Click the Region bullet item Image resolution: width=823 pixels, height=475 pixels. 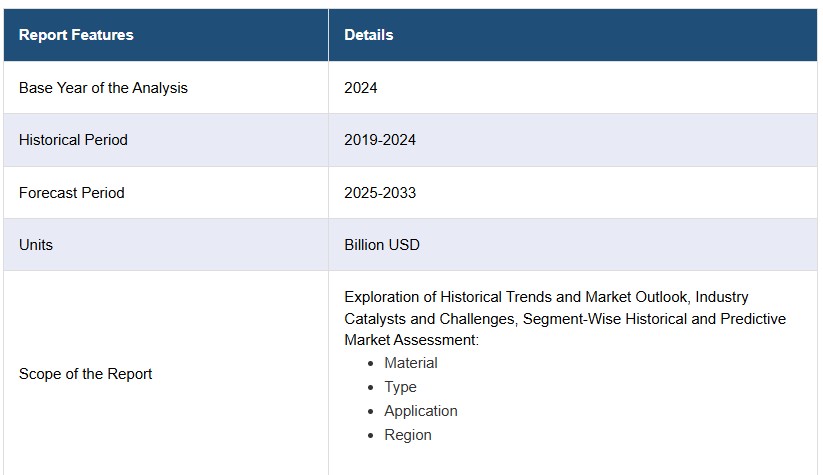tap(408, 435)
